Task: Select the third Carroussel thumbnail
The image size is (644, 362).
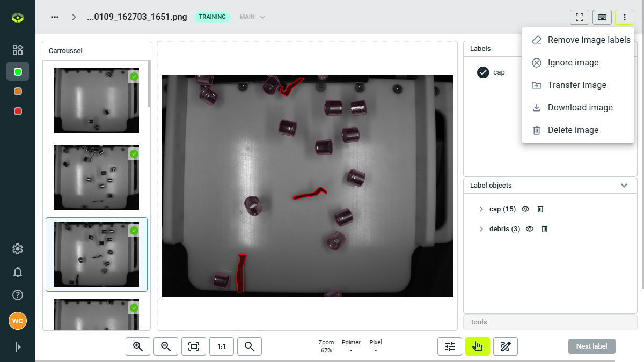Action: click(x=96, y=255)
